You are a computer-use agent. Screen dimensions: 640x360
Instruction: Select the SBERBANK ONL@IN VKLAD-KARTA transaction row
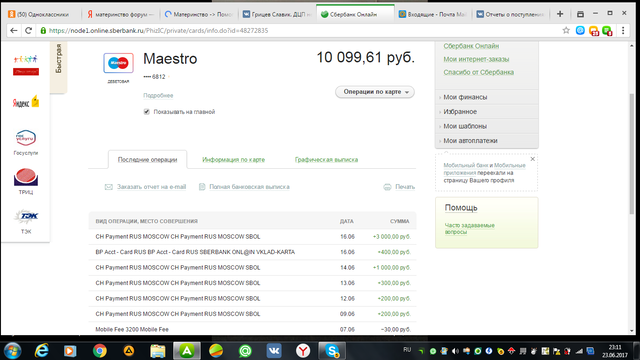(x=253, y=252)
